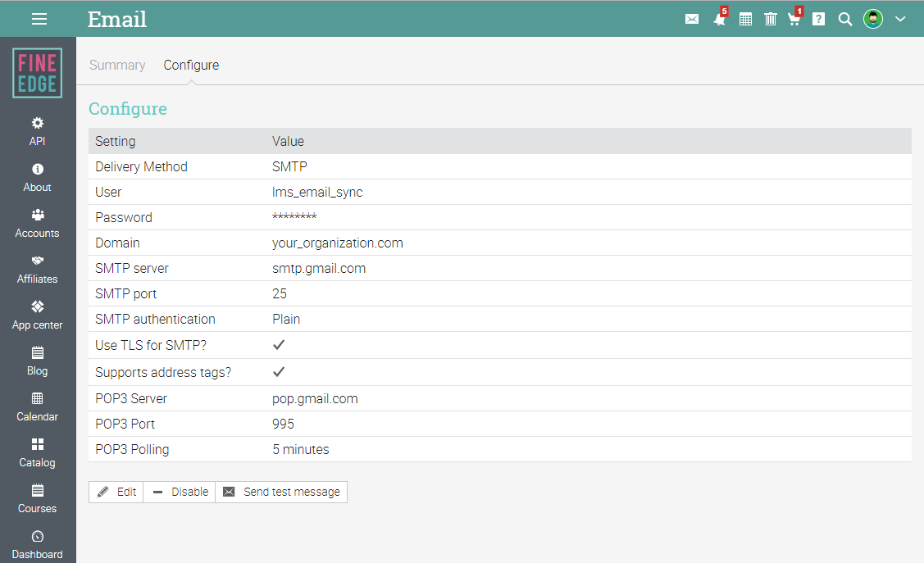This screenshot has height=563, width=924.
Task: Click the Disable button
Action: pyautogui.click(x=180, y=492)
